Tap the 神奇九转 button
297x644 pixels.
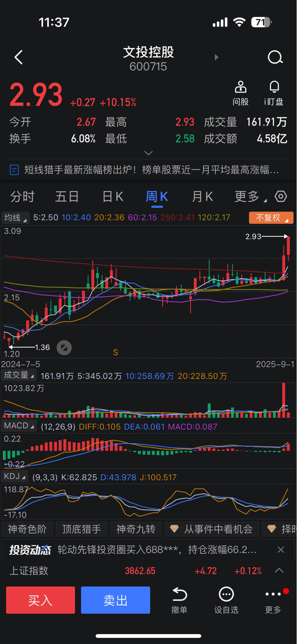click(136, 529)
